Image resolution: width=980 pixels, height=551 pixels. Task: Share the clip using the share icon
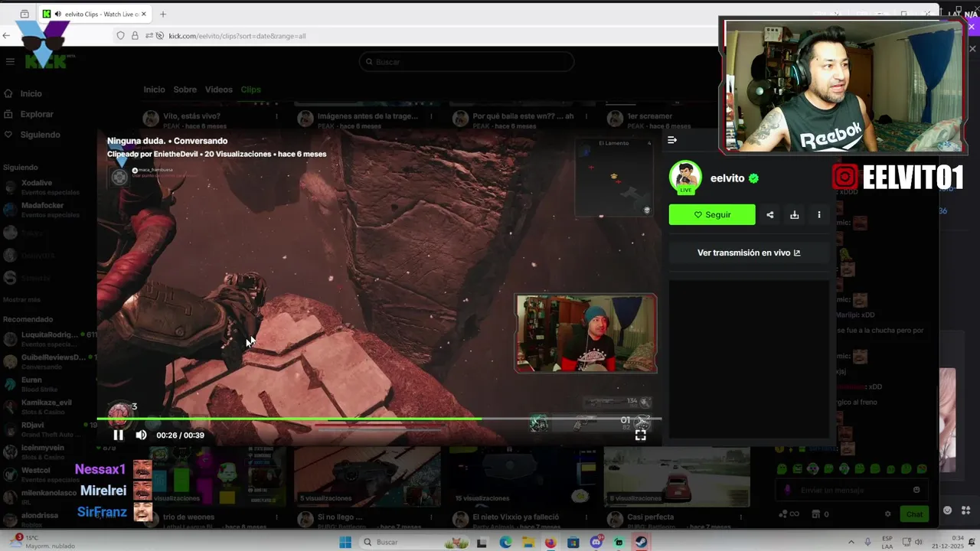[770, 215]
